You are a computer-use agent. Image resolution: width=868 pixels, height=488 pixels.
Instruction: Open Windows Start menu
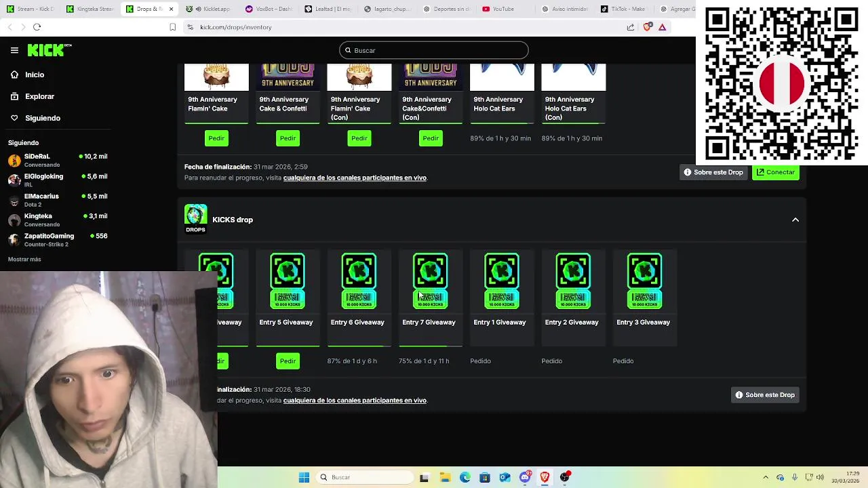click(x=304, y=477)
